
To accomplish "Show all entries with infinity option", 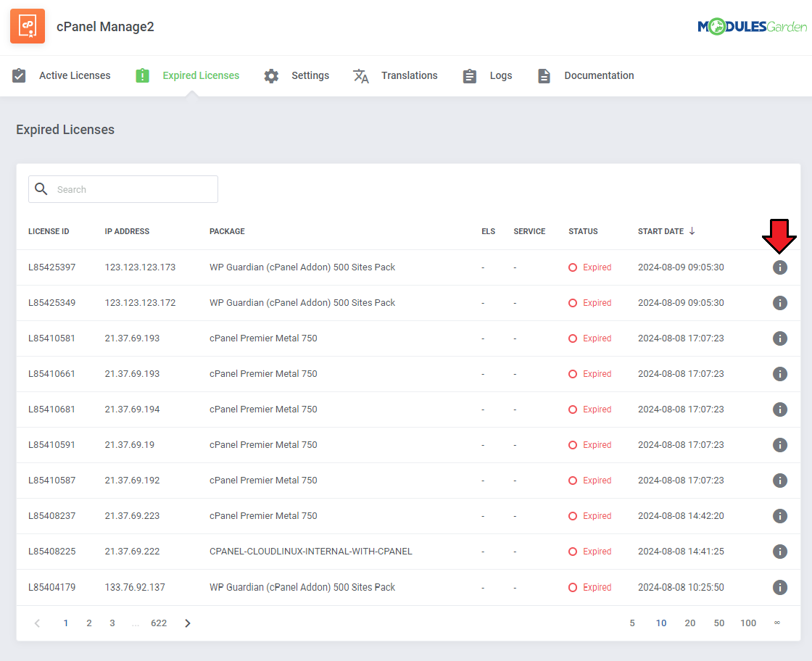I will [776, 623].
